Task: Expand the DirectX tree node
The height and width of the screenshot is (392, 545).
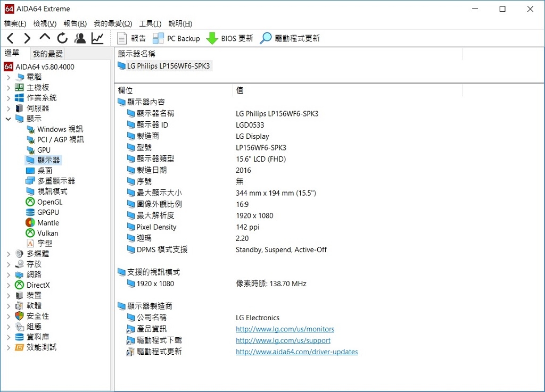Action: (9, 285)
